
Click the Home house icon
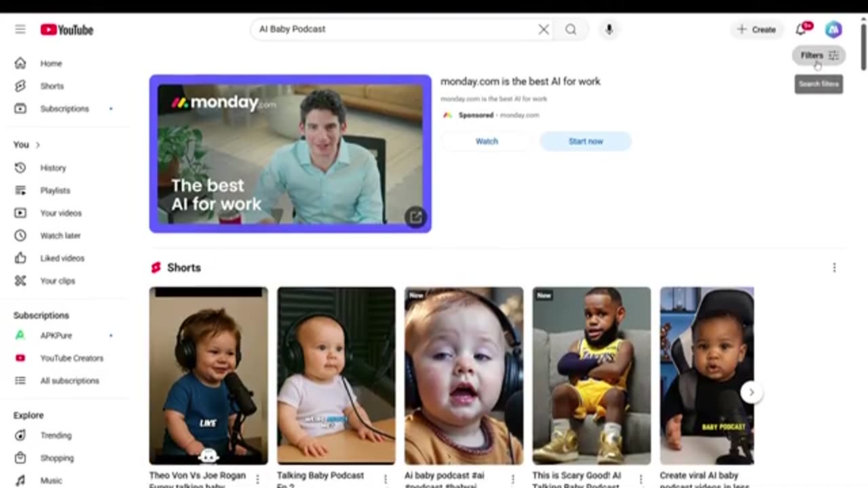coord(20,63)
